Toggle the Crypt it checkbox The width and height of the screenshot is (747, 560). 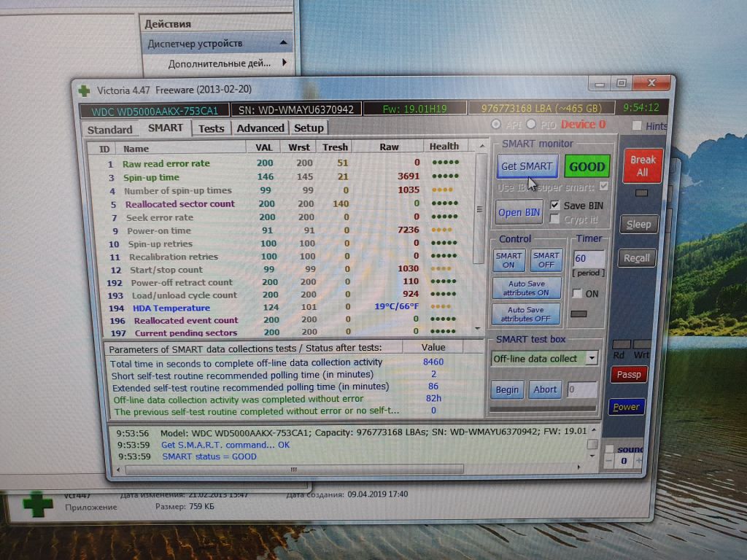pyautogui.click(x=554, y=219)
